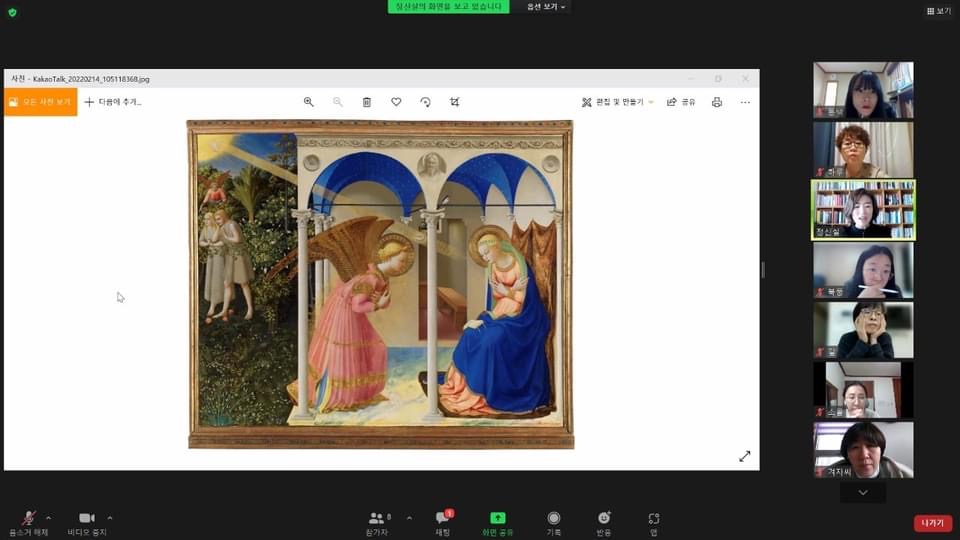Click the view (보기) layout button top-right
This screenshot has width=960, height=540.
click(939, 11)
